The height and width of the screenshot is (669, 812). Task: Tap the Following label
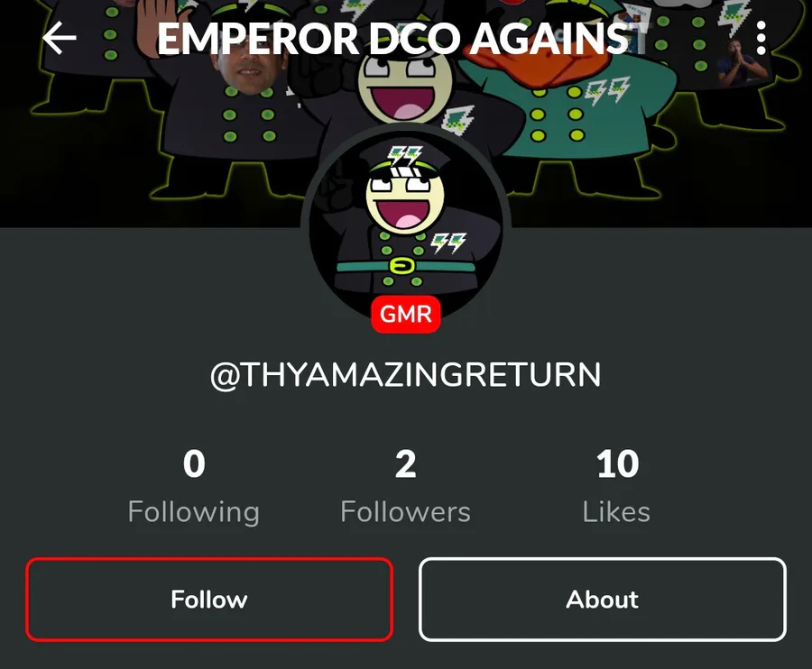coord(194,512)
